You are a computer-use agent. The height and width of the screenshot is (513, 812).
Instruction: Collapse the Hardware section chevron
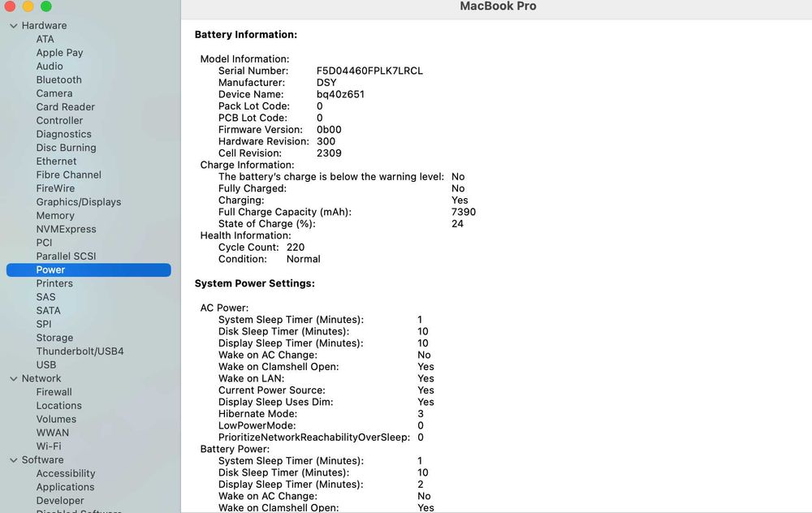[x=14, y=25]
